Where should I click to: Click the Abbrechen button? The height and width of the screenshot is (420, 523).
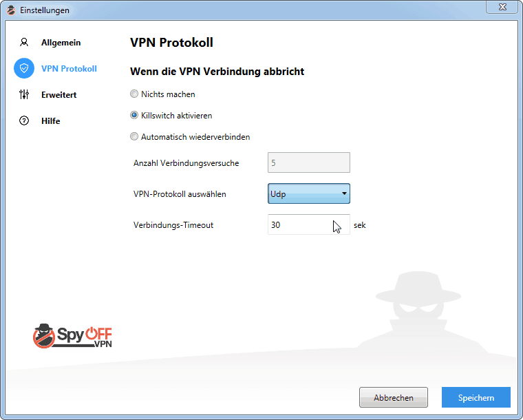394,397
